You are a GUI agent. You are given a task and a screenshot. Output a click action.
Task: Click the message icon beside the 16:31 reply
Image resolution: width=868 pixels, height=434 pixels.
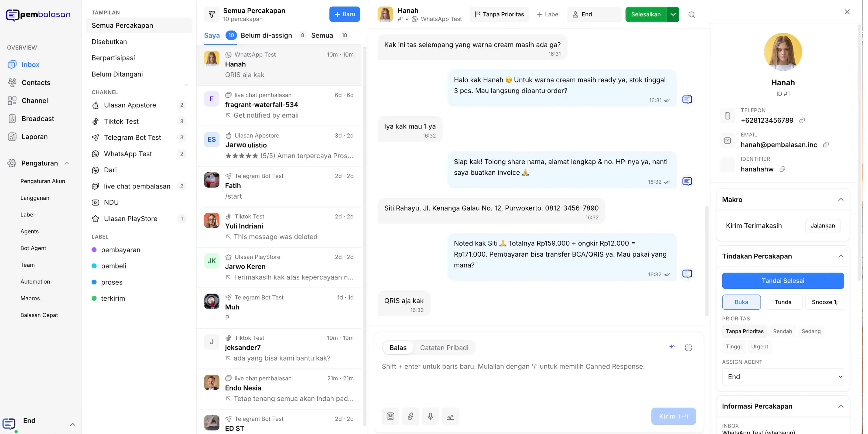coord(687,99)
